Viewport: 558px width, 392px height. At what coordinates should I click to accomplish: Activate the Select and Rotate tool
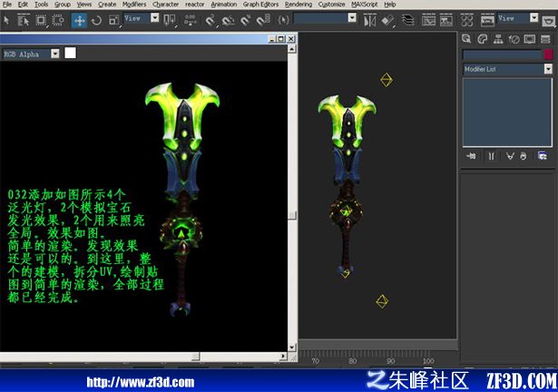[96, 20]
